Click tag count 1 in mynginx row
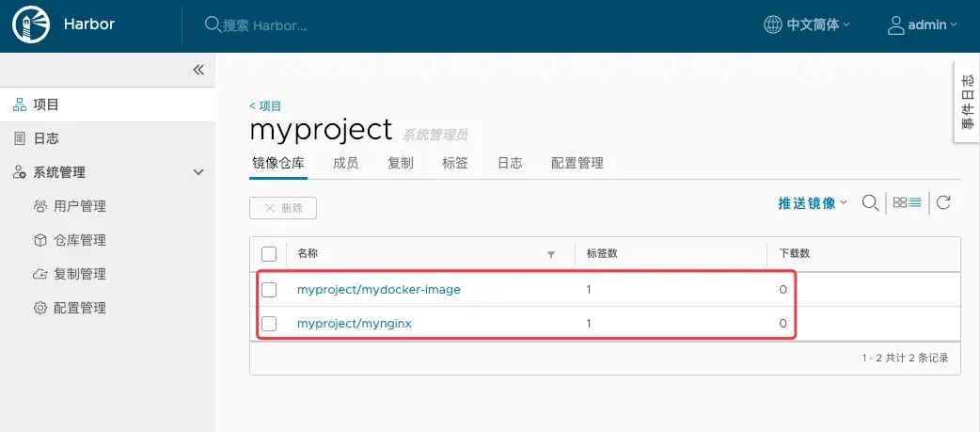Viewport: 980px width, 432px height. tap(589, 323)
